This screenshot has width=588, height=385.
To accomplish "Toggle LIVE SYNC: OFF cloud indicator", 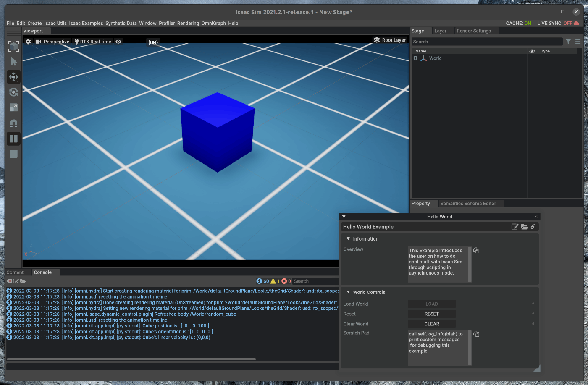I will pyautogui.click(x=558, y=23).
